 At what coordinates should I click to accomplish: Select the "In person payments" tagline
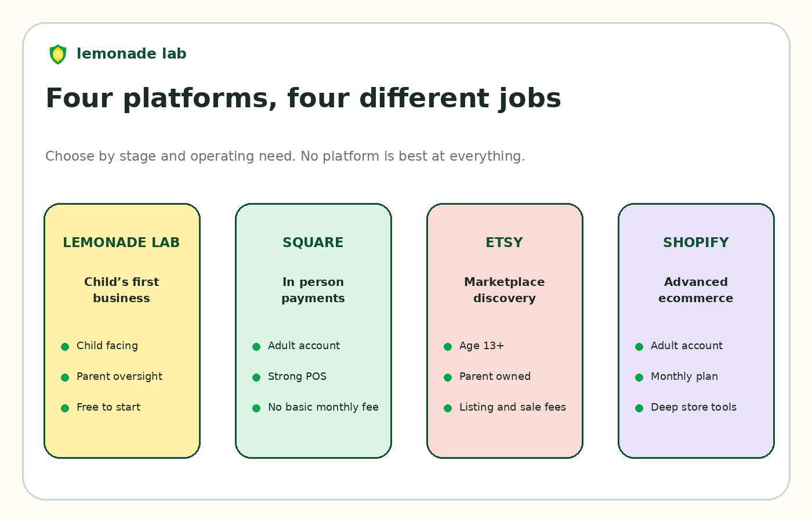pyautogui.click(x=313, y=290)
